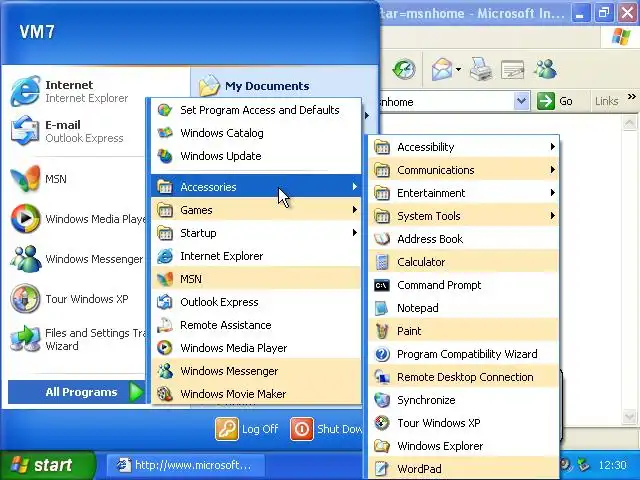Open Internet Explorer from pinned Start menu
Screen dimensions: 640x480
tap(77, 91)
